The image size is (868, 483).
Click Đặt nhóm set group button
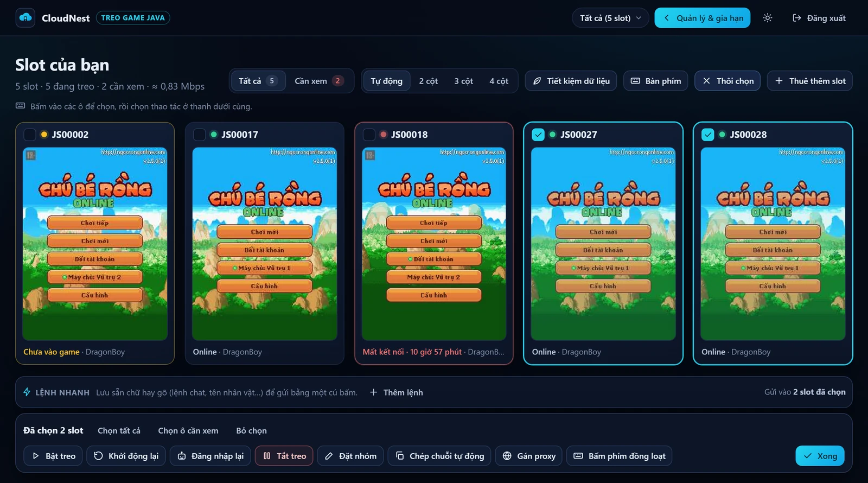point(350,456)
